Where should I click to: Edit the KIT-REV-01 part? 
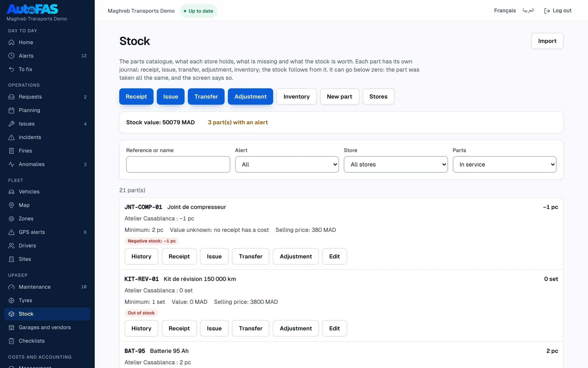[335, 329]
